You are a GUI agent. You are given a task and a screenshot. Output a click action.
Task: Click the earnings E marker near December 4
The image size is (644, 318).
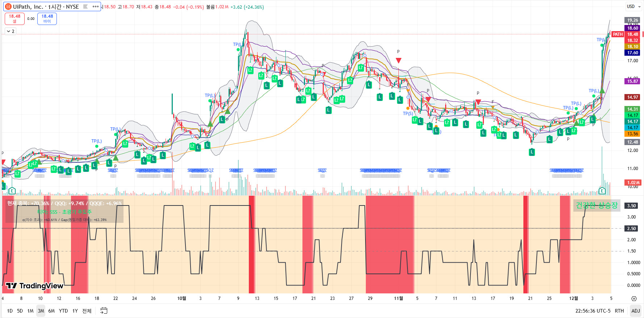tap(602, 191)
